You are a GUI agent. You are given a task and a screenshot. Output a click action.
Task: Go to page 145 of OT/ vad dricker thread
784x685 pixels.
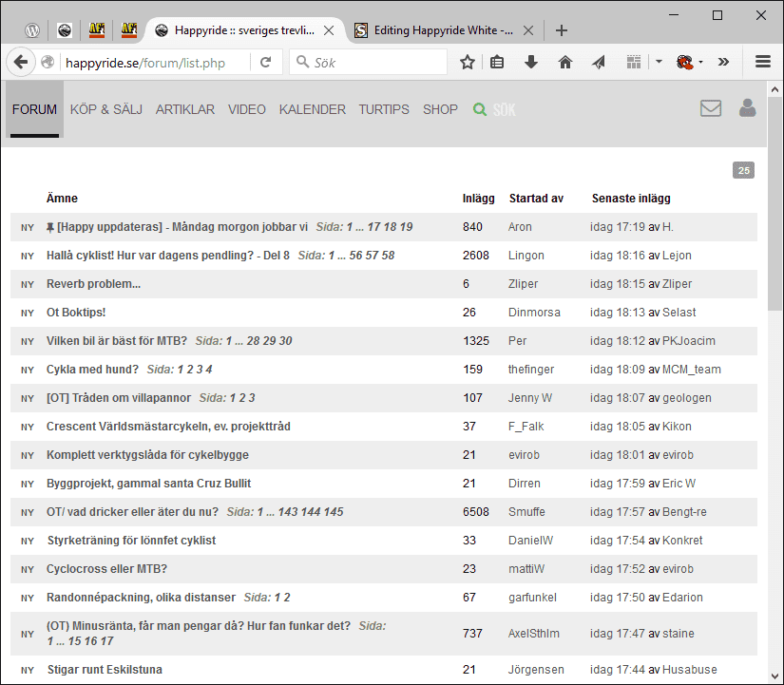pyautogui.click(x=334, y=512)
